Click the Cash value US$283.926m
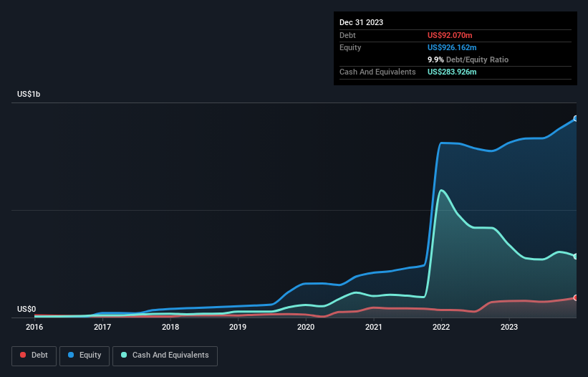This screenshot has width=588, height=377. click(452, 72)
